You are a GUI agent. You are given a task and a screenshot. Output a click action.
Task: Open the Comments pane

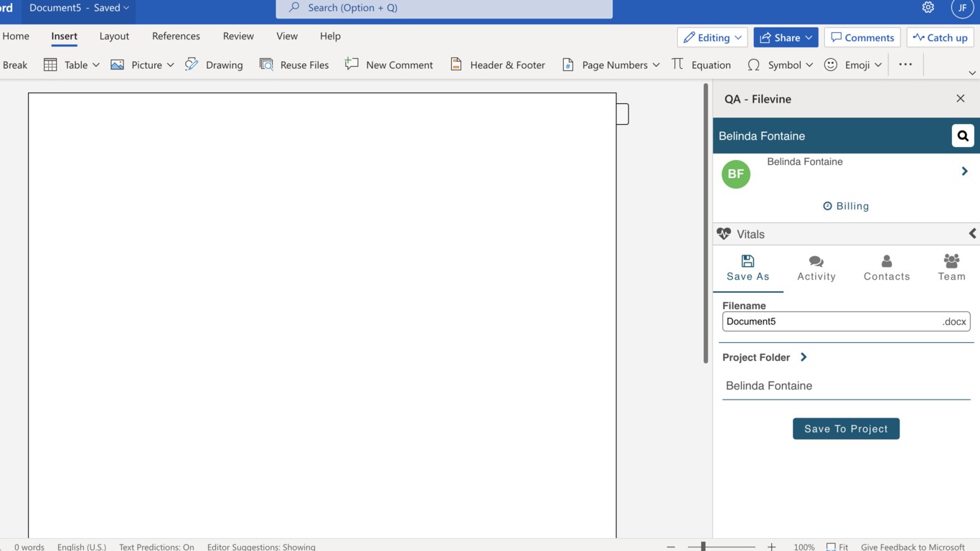[x=863, y=37]
